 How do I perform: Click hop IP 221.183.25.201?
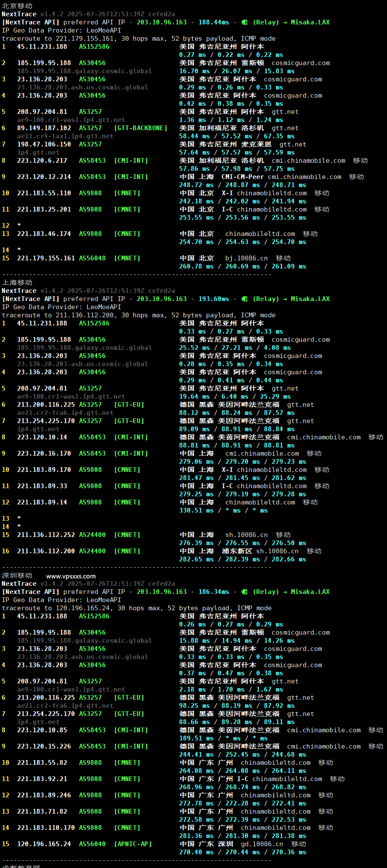(44, 209)
